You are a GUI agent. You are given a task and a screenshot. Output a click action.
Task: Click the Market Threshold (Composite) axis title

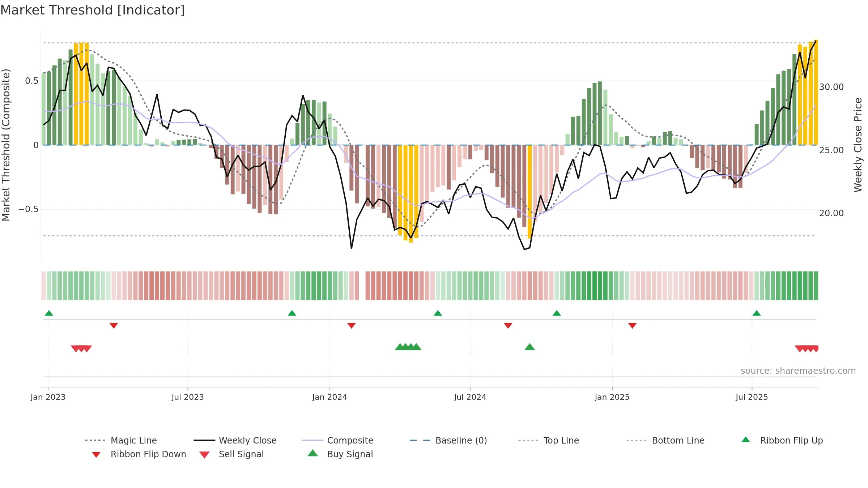(6, 145)
